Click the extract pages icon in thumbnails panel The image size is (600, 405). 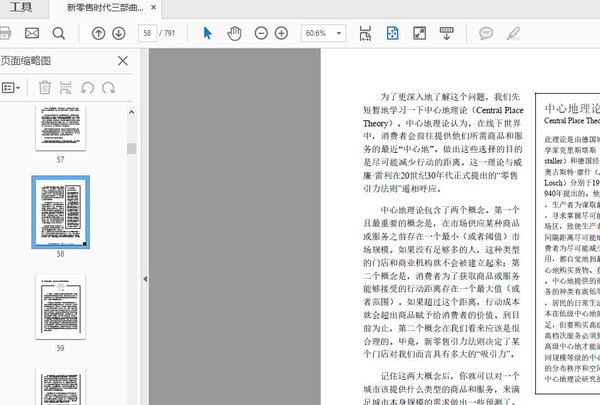pos(65,88)
